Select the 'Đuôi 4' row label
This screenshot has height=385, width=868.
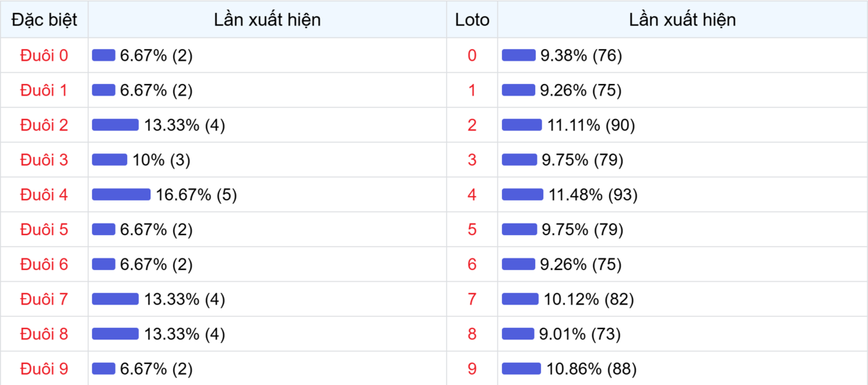click(44, 195)
